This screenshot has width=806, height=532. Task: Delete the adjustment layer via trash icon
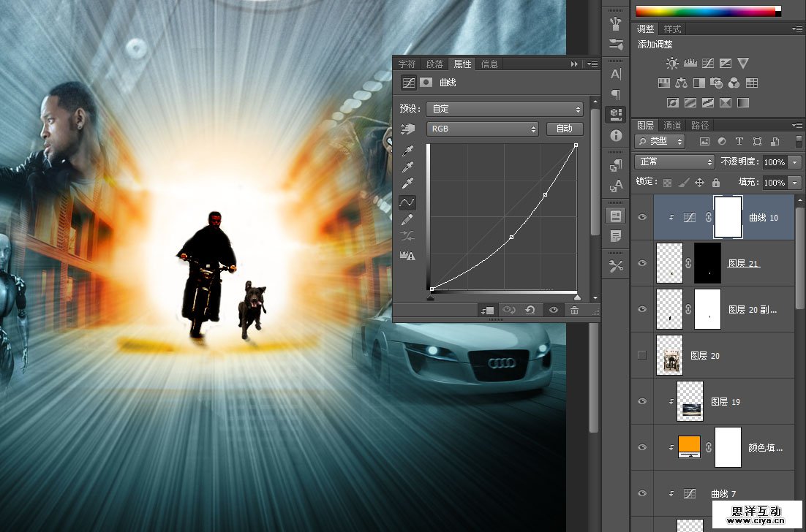(575, 310)
